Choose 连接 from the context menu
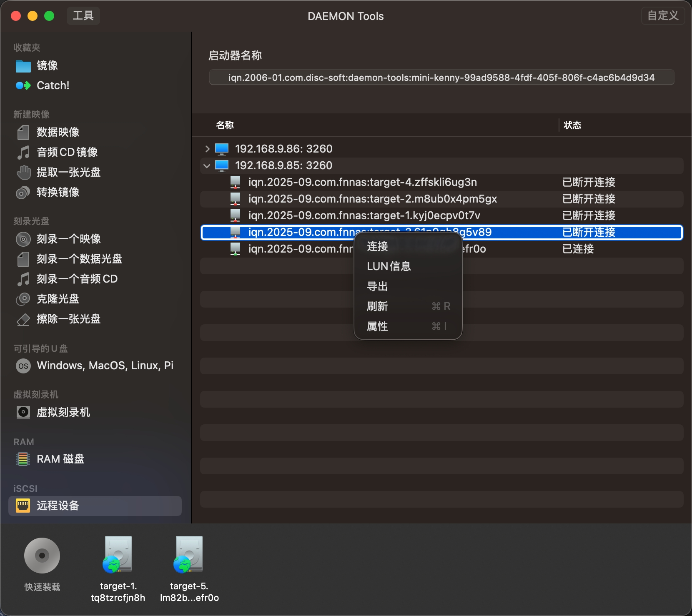 [x=377, y=246]
